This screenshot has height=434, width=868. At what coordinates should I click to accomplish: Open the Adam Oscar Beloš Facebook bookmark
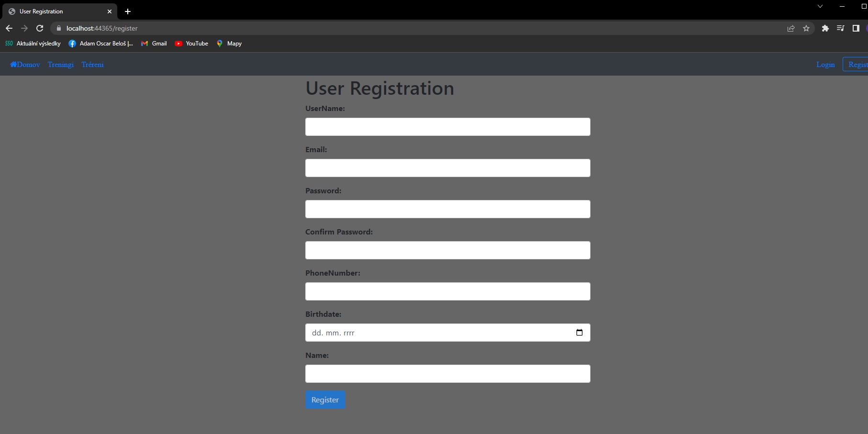point(101,44)
